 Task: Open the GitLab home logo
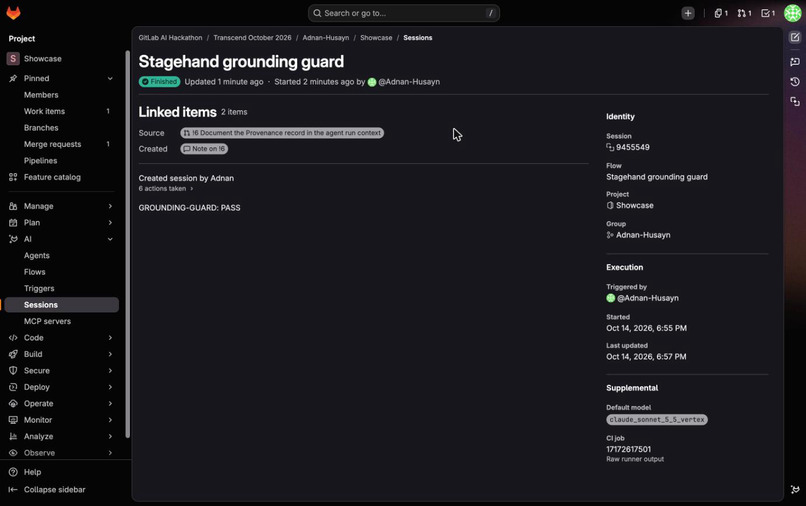[13, 13]
